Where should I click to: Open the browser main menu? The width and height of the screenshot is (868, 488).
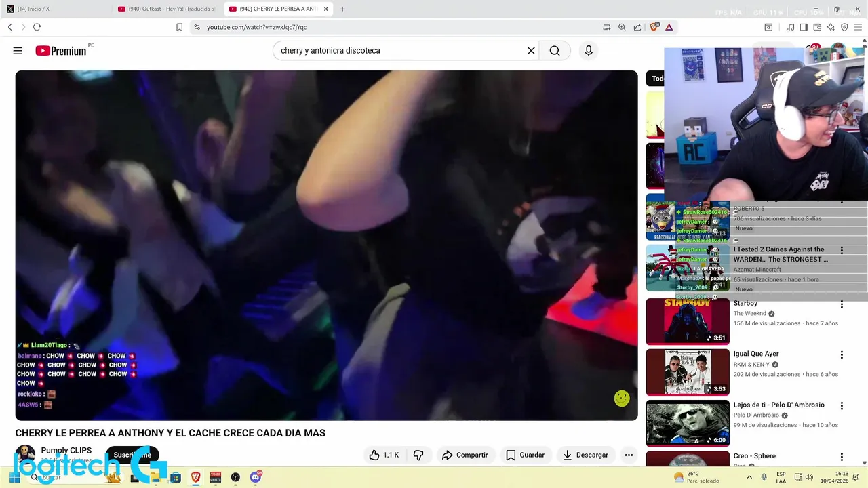[x=859, y=27]
